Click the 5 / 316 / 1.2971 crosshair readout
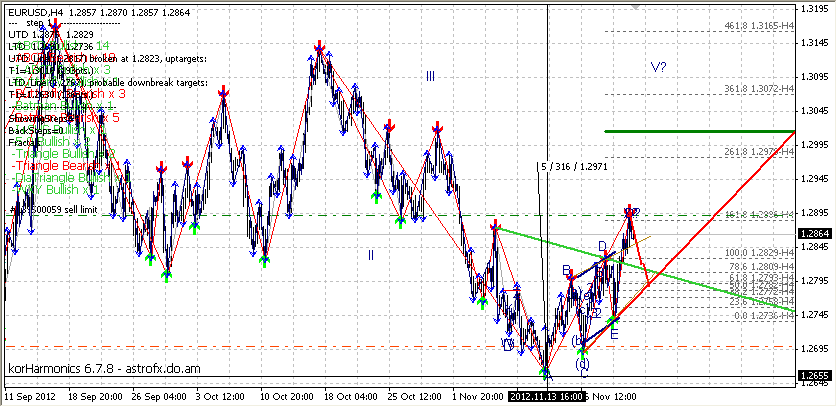This screenshot has height=407, width=837. 572,167
